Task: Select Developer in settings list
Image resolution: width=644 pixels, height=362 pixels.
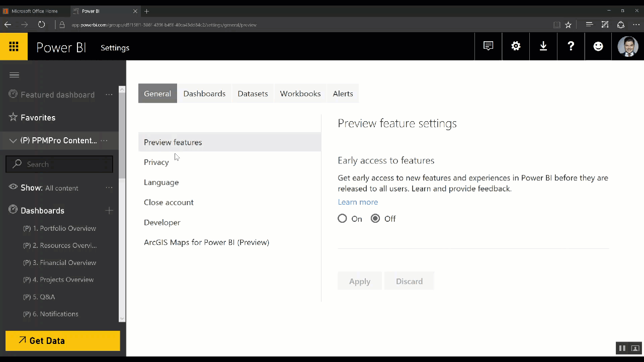Action: coord(162,222)
